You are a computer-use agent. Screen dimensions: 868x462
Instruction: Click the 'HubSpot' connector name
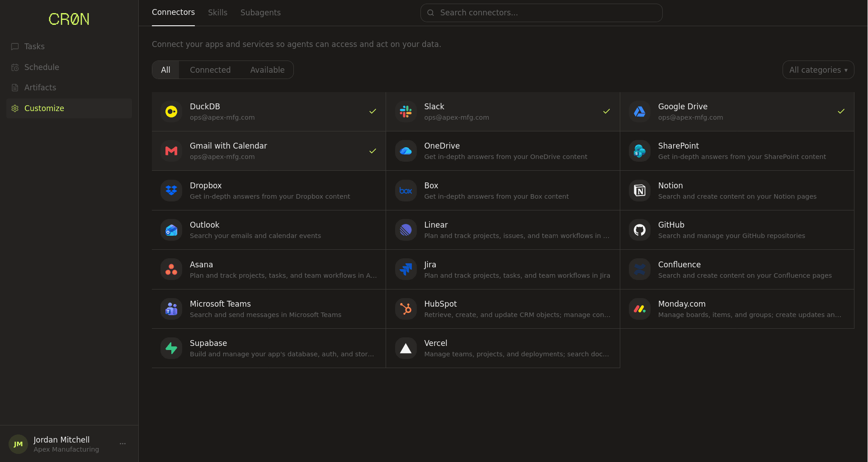[440, 304]
